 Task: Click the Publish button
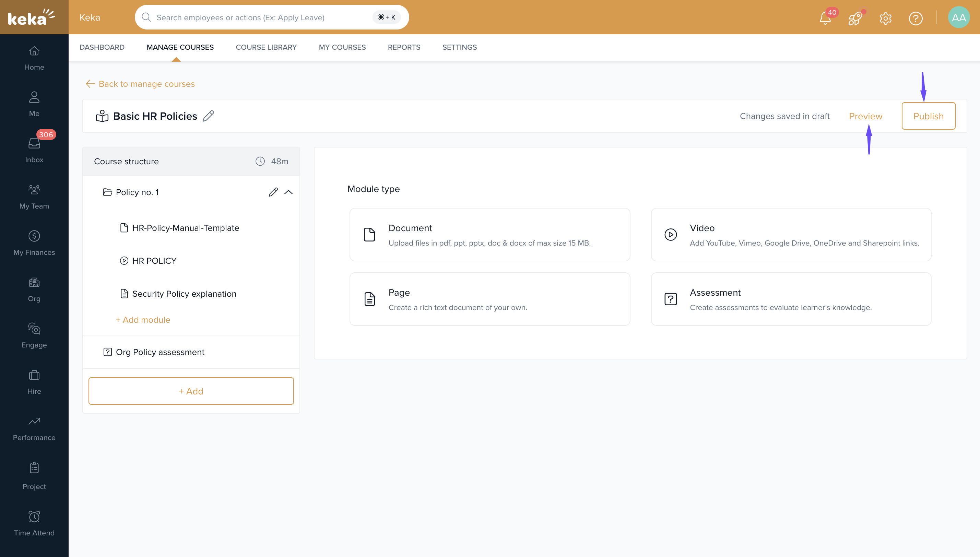[x=928, y=116]
